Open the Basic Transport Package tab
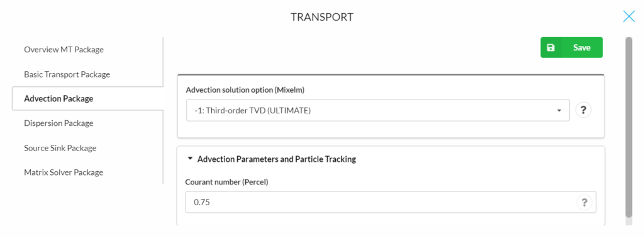The image size is (644, 238). coord(67,74)
